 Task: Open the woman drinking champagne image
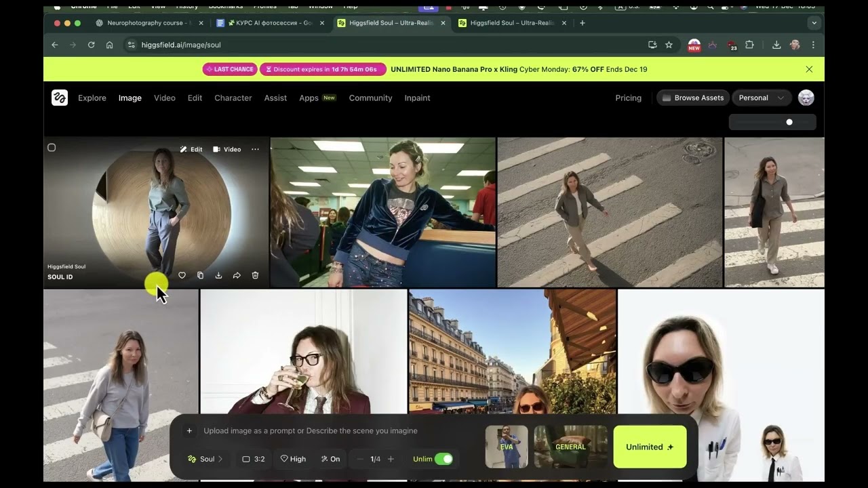click(303, 351)
